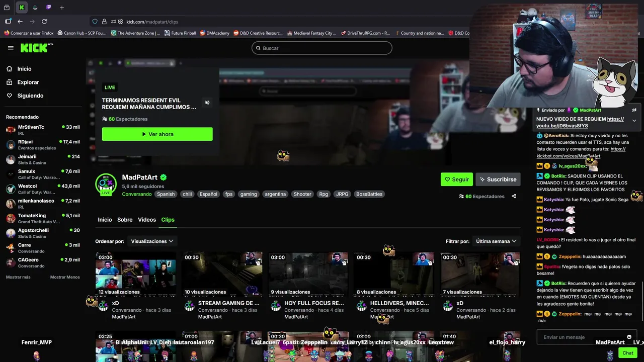
Task: Click MadPatArt profile avatar
Action: (x=106, y=184)
